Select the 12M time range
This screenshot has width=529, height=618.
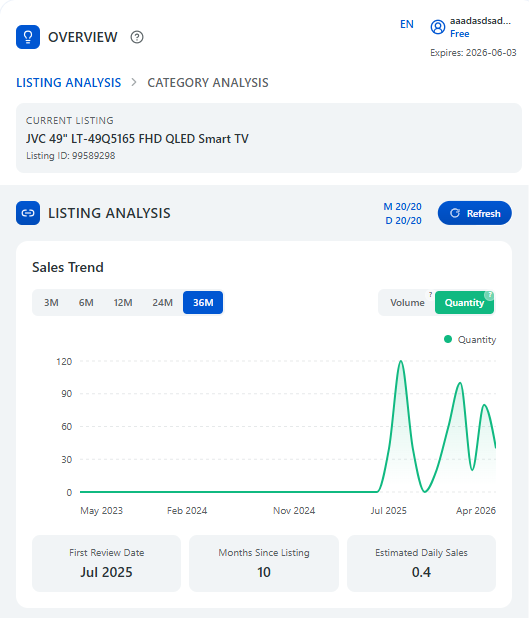[x=123, y=303]
